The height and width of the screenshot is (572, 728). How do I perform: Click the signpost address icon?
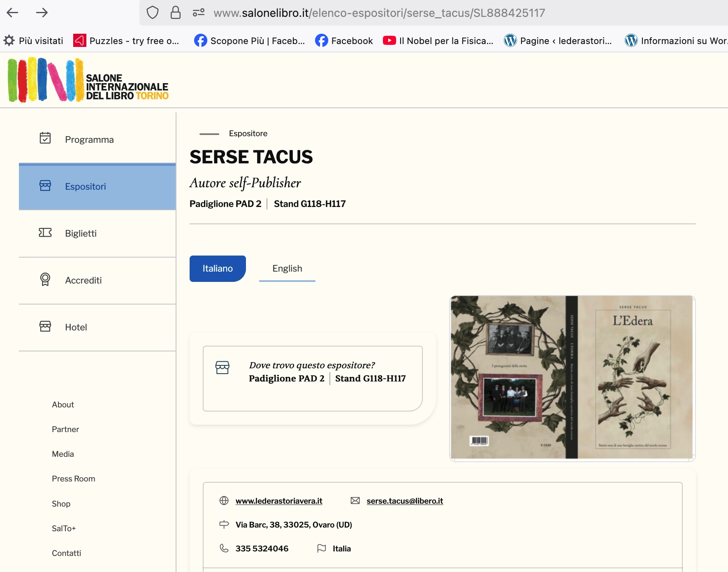click(x=224, y=524)
